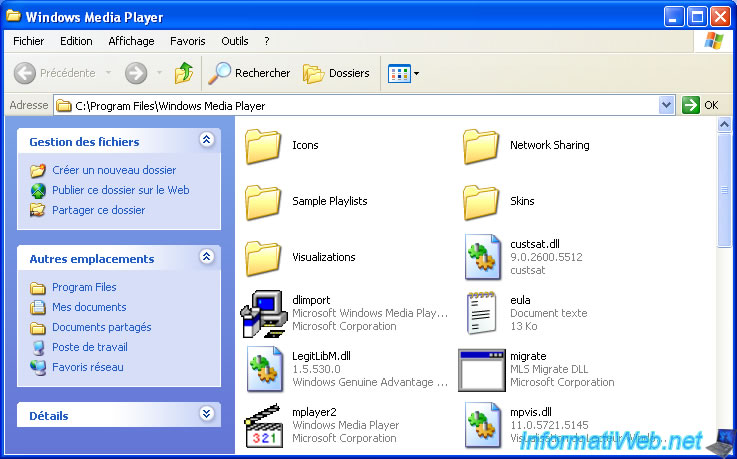The width and height of the screenshot is (737, 459).
Task: Maximize the Windows Media Player window
Action: pyautogui.click(x=697, y=17)
